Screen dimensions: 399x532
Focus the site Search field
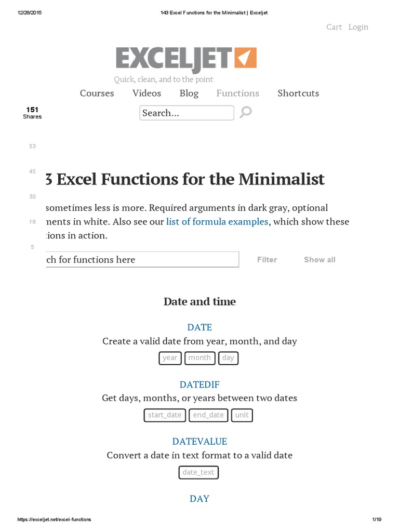click(x=187, y=113)
